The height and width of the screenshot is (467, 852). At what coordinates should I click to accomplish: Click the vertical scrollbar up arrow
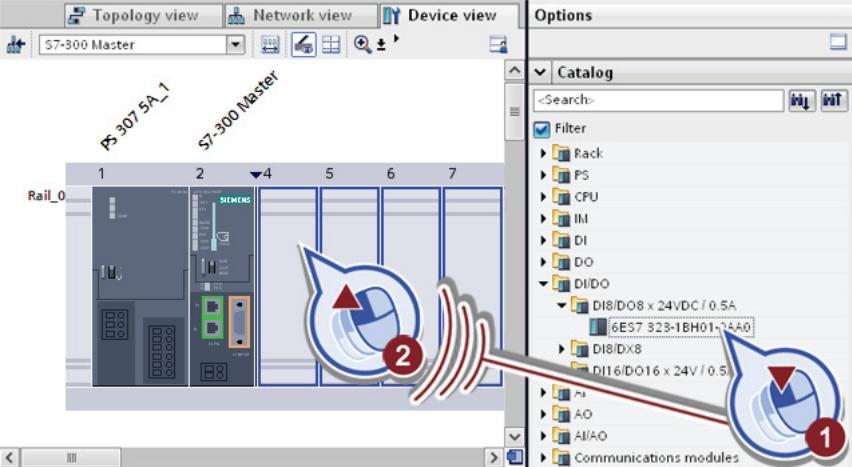pos(514,71)
